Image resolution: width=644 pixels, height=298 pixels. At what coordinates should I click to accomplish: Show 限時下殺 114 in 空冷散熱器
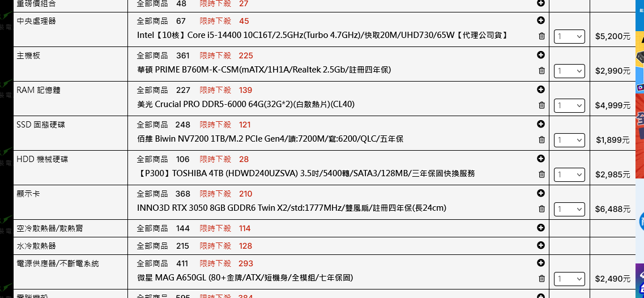(225, 228)
